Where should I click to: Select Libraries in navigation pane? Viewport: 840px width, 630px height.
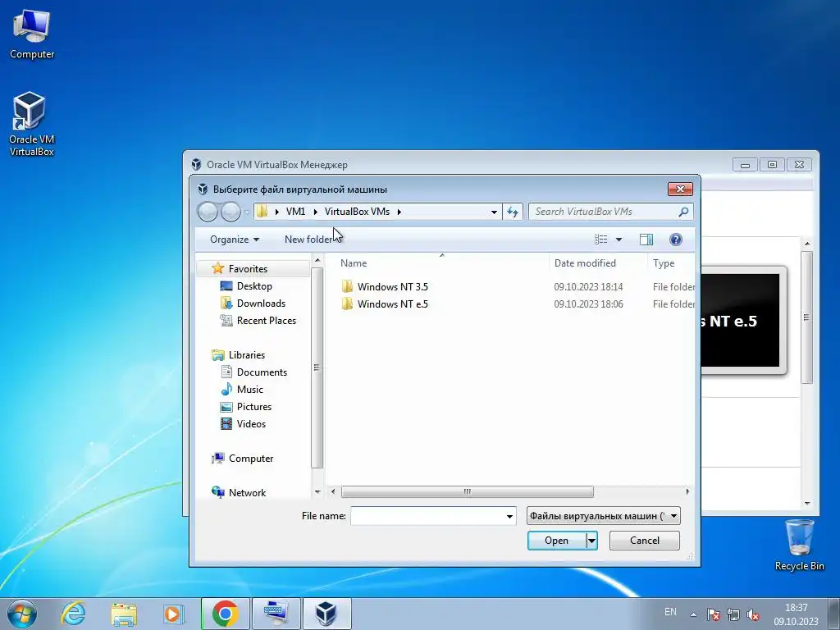(246, 354)
